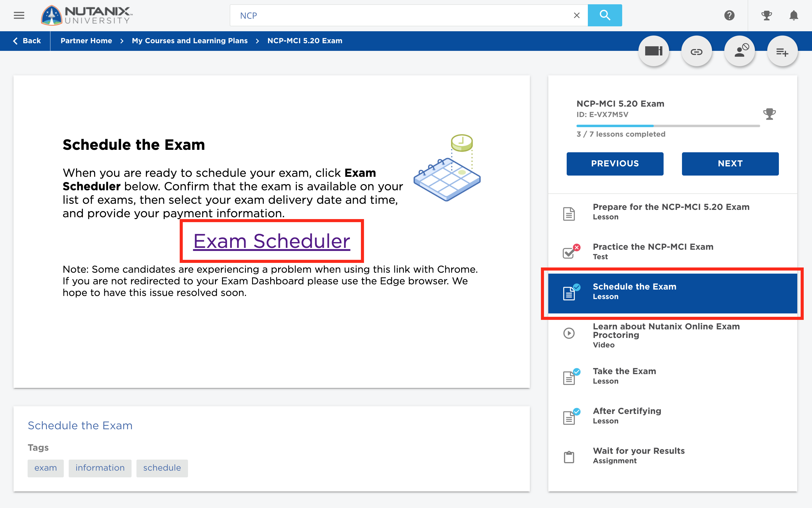Click the NCP-MCI 5.20 Exam breadcrumb
The height and width of the screenshot is (508, 812).
pyautogui.click(x=304, y=41)
